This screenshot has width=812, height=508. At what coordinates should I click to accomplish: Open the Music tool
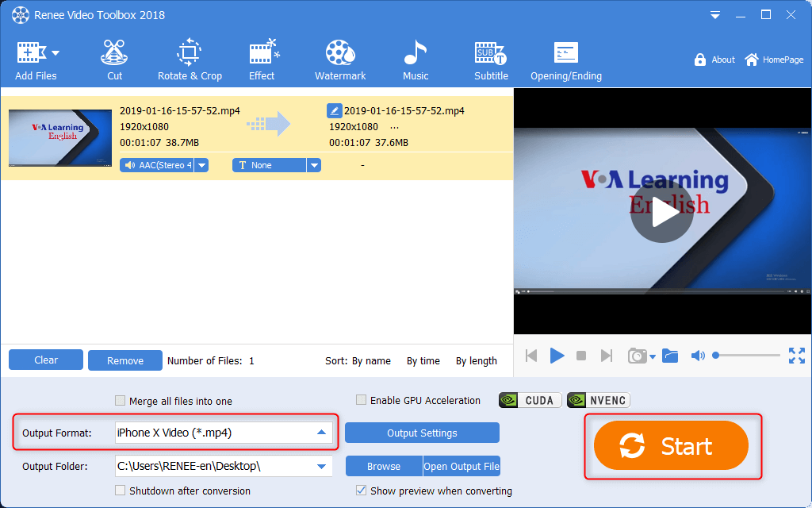coord(415,60)
